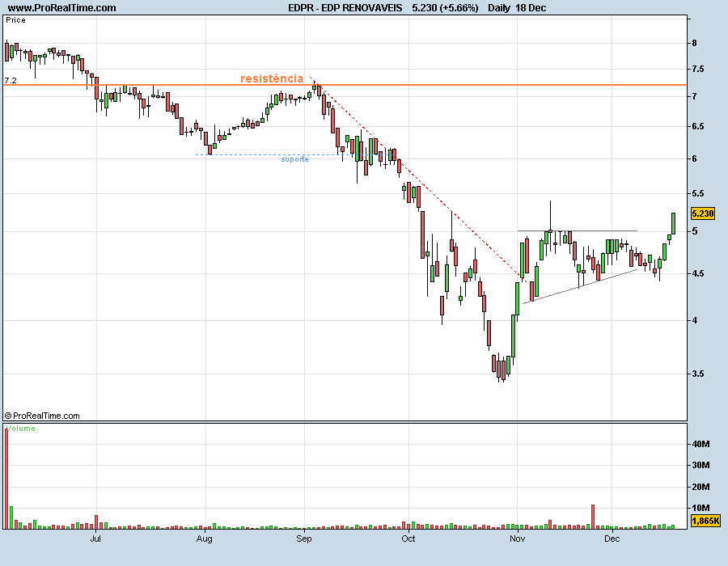
Task: Click the yellow 5.230 current price tag
Action: 702,213
